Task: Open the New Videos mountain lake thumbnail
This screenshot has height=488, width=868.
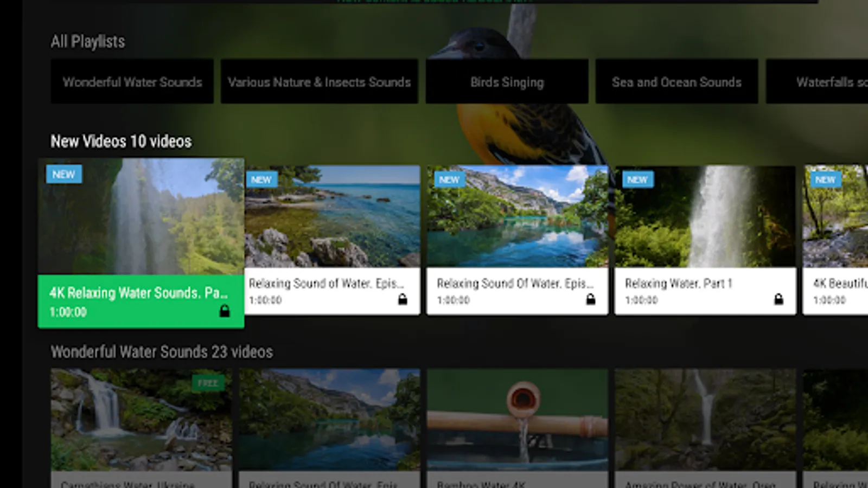Action: [518, 216]
